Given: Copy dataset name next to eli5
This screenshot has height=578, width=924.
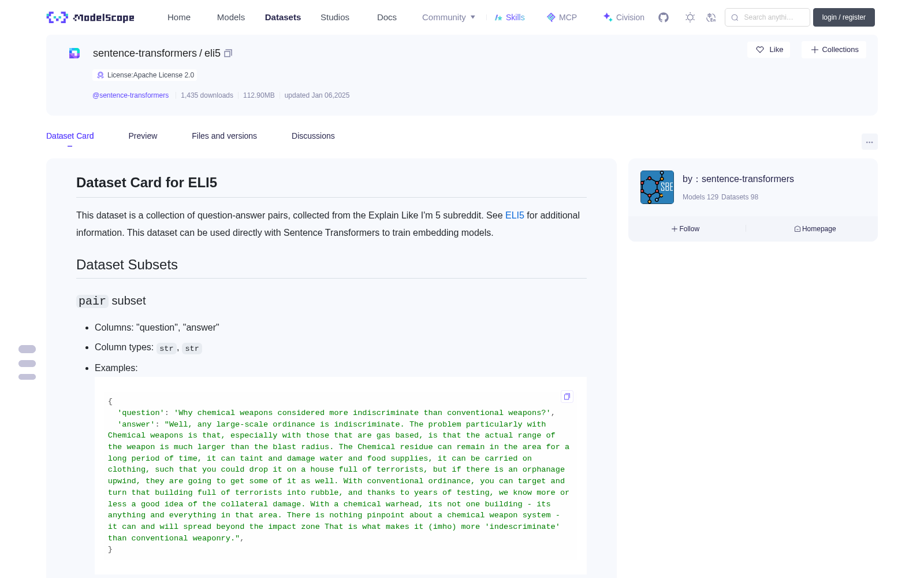Looking at the screenshot, I should [x=228, y=53].
